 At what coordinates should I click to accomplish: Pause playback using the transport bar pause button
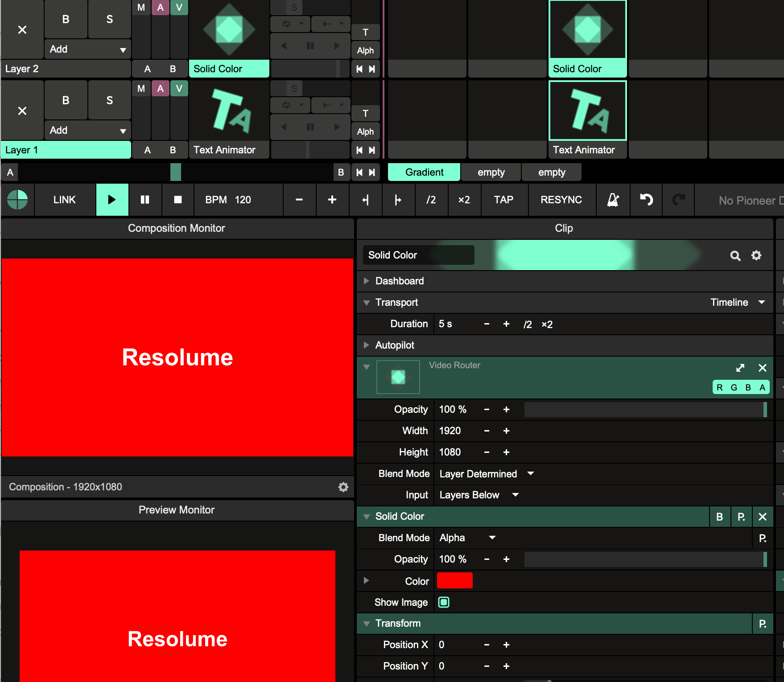(x=145, y=200)
